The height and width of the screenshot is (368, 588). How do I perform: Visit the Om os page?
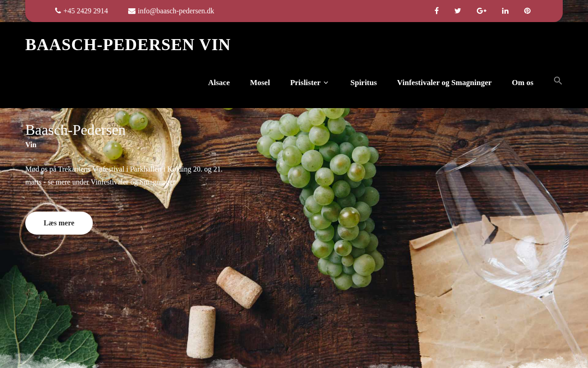pyautogui.click(x=523, y=83)
